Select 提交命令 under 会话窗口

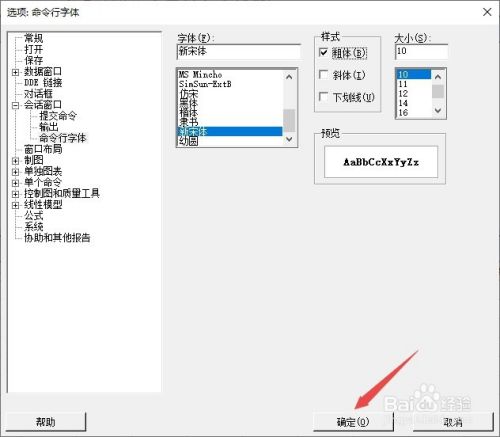coord(58,116)
